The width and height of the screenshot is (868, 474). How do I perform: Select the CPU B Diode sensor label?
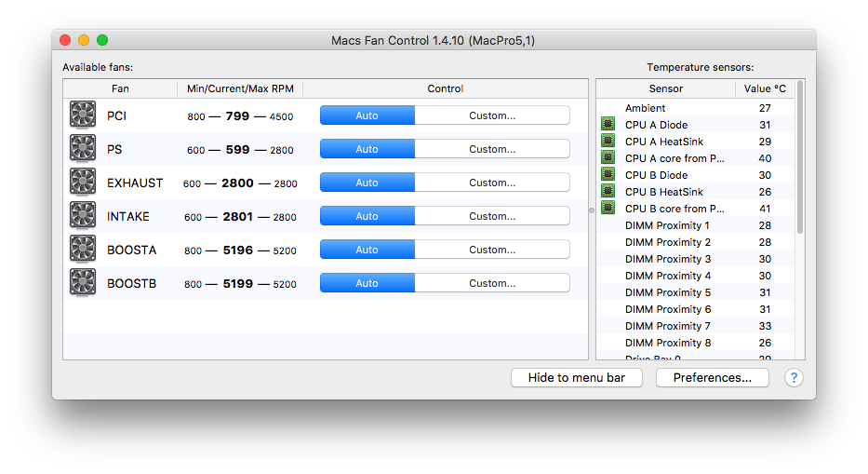coord(656,175)
